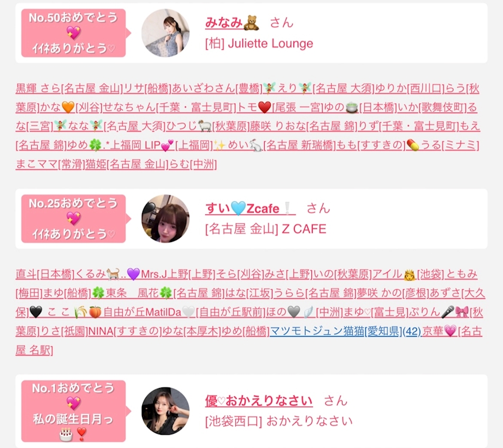Open マツモトジュン猫猫[愛知県](42) blue link
This screenshot has width=503, height=448.
345,331
